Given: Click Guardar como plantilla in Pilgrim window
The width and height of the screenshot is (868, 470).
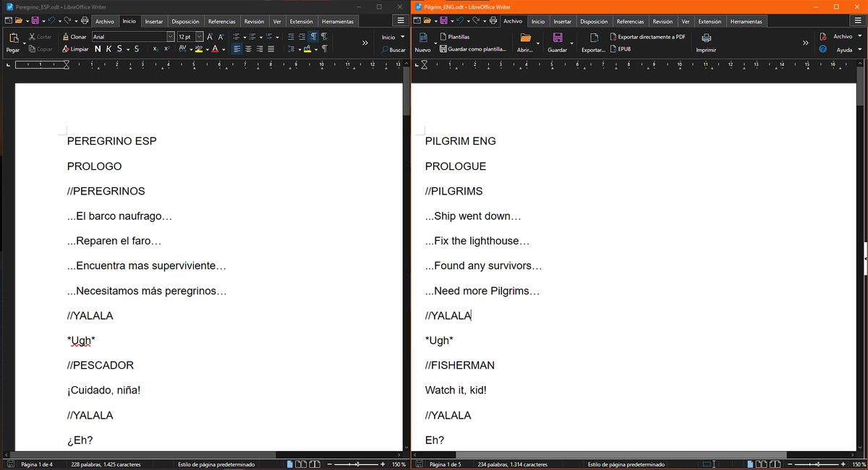Looking at the screenshot, I should (x=473, y=49).
